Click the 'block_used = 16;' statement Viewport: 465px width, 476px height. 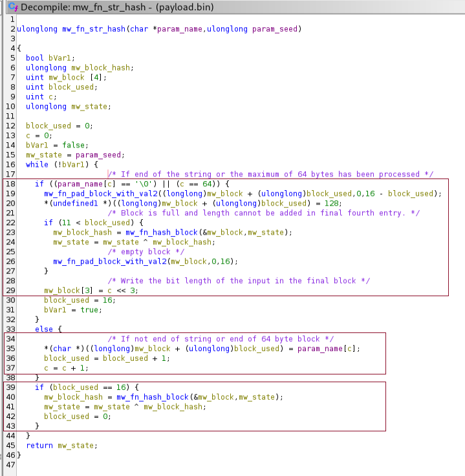(x=80, y=300)
